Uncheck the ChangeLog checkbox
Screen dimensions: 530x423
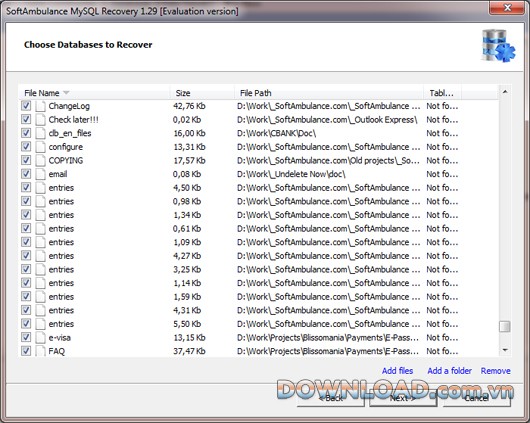[x=26, y=106]
